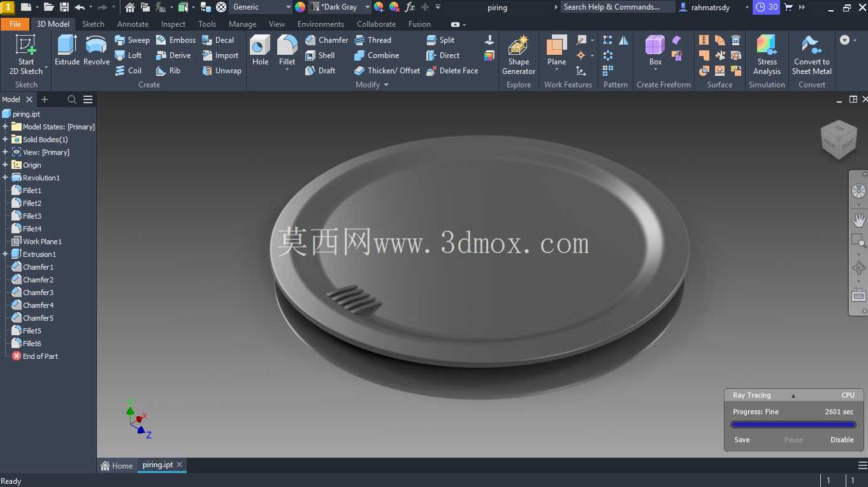Select the Pan hand tool in navigation bar
Image resolution: width=868 pixels, height=487 pixels.
(858, 221)
